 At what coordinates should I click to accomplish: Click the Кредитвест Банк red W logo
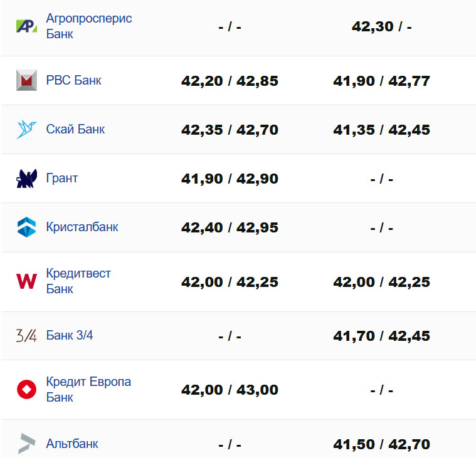tap(26, 281)
